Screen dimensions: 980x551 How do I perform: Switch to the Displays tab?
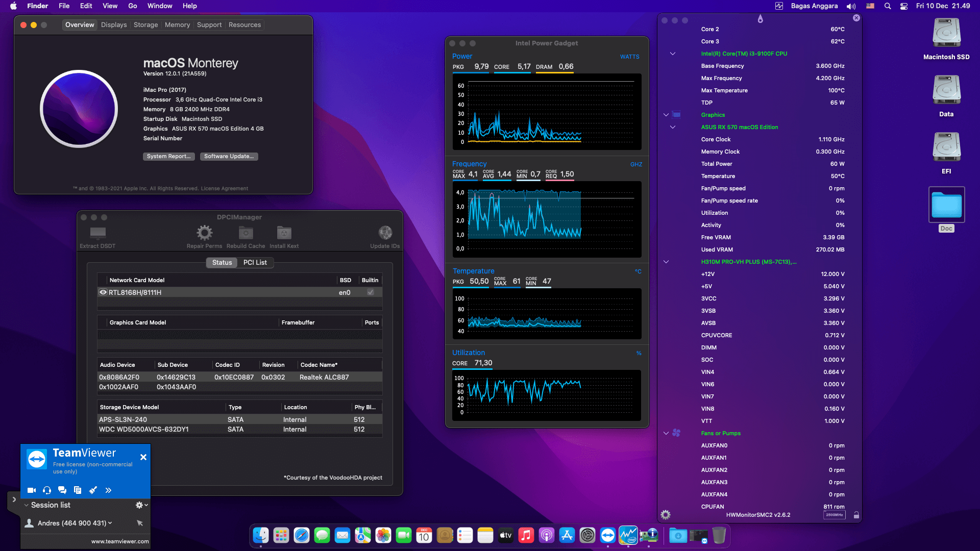[x=114, y=24]
